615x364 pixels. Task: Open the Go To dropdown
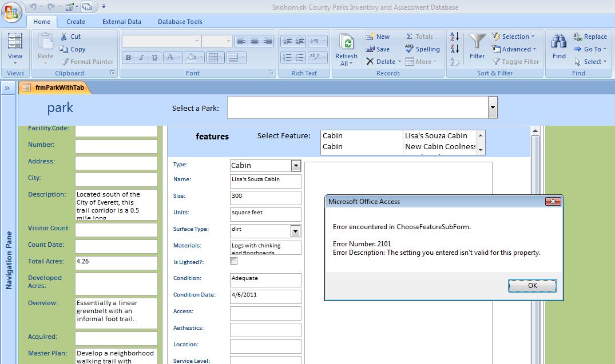(x=590, y=49)
